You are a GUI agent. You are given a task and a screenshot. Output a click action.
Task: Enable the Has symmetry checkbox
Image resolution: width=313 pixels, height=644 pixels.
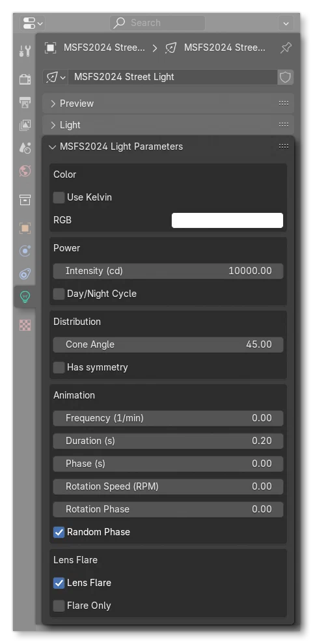pos(59,368)
